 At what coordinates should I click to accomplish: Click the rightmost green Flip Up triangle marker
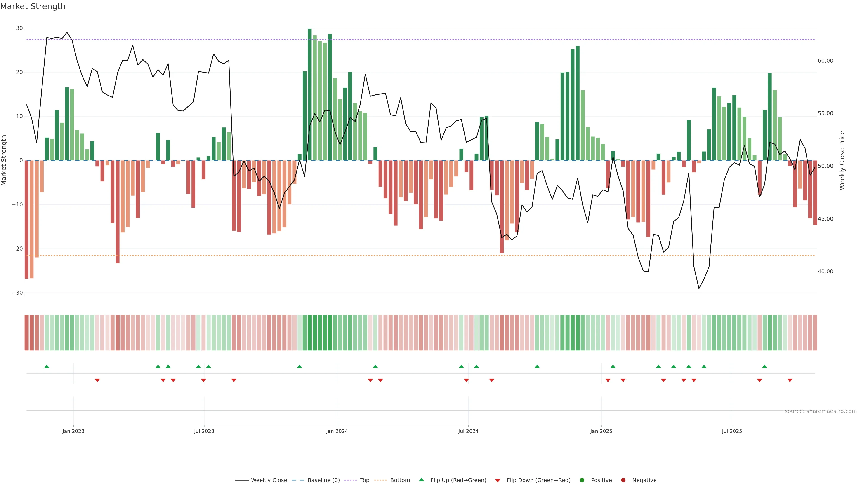click(764, 366)
